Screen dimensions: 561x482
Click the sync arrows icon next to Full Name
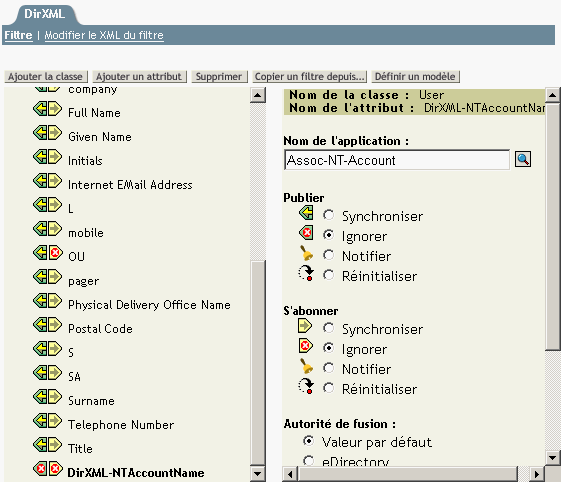click(48, 109)
